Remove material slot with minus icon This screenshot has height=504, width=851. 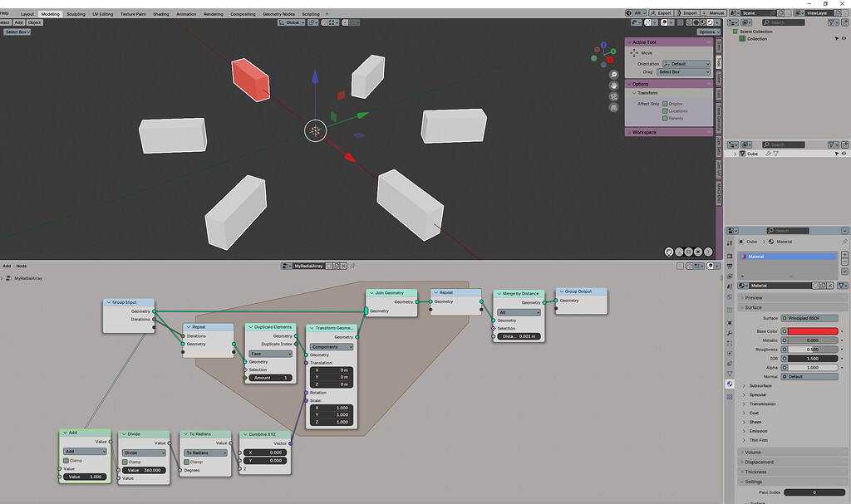pos(844,262)
